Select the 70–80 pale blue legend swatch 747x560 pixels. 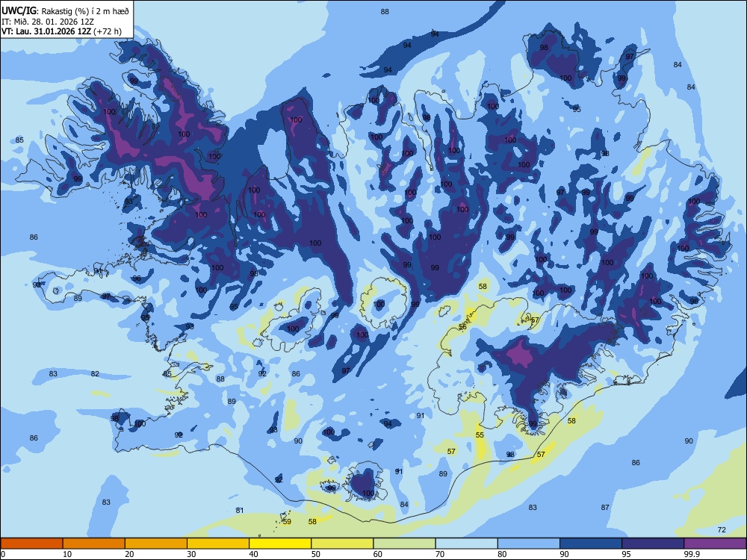466,544
